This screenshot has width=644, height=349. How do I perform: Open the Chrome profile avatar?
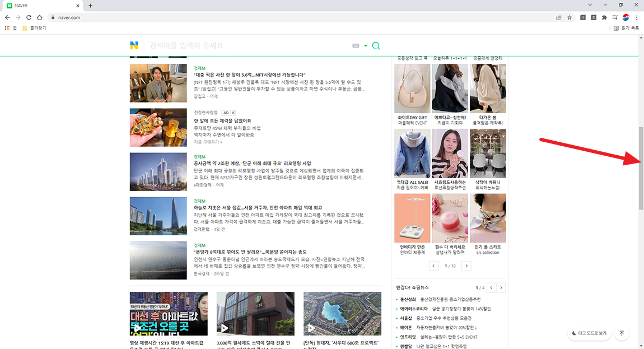[x=626, y=17]
